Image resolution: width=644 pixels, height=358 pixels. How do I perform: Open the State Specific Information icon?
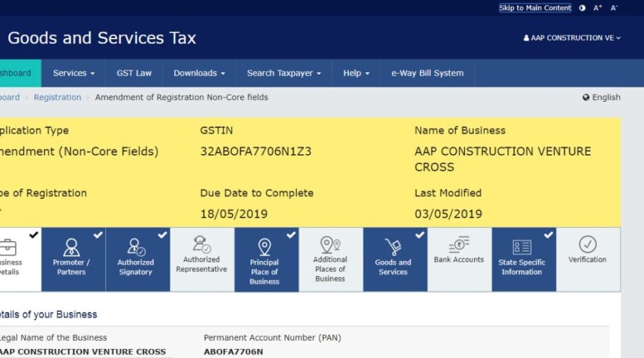pos(522,248)
